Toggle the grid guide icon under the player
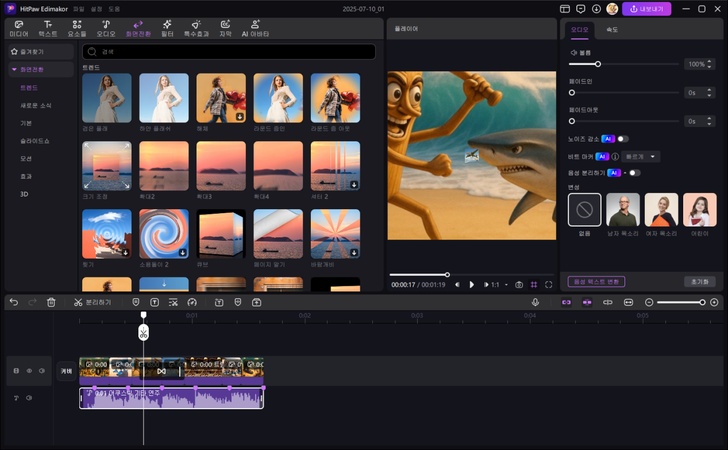 [x=534, y=285]
